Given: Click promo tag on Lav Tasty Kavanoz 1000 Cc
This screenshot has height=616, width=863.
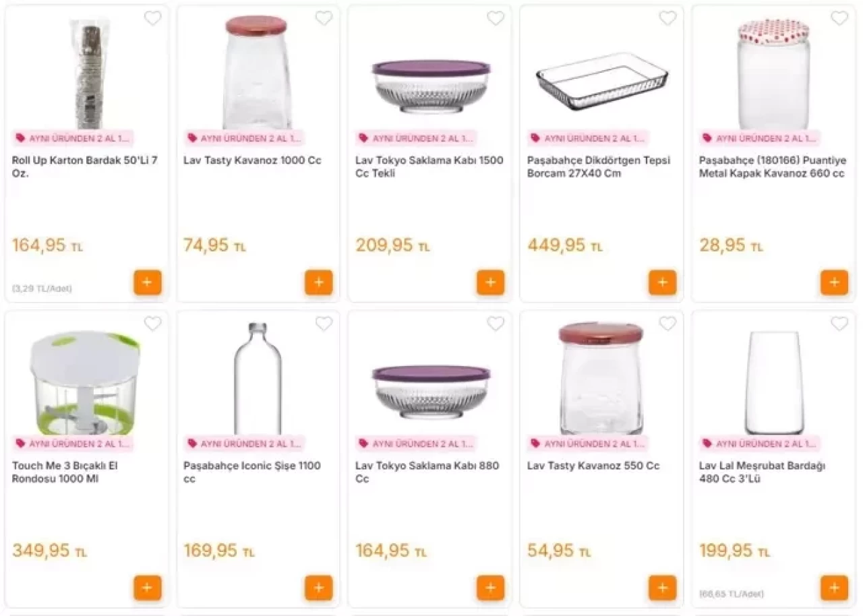Looking at the screenshot, I should [244, 138].
